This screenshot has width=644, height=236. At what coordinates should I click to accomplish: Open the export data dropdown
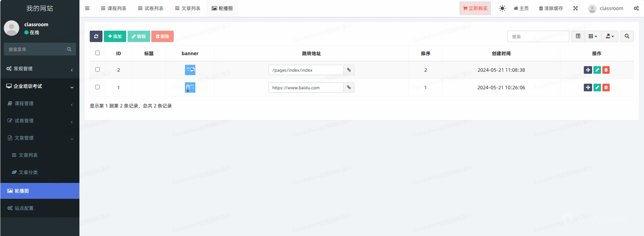[609, 36]
